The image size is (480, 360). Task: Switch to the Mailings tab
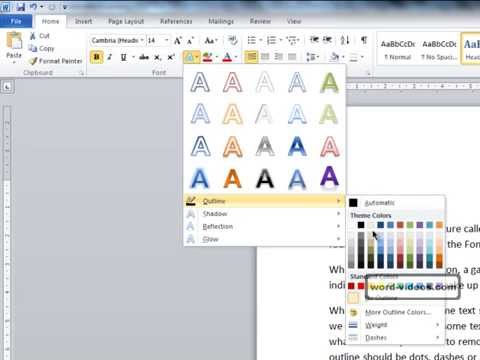pyautogui.click(x=221, y=21)
